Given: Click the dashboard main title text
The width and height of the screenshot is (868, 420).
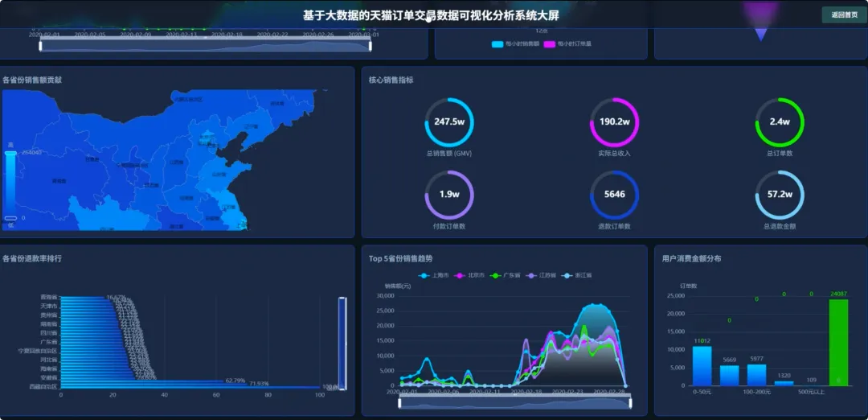Looking at the screenshot, I should (431, 16).
